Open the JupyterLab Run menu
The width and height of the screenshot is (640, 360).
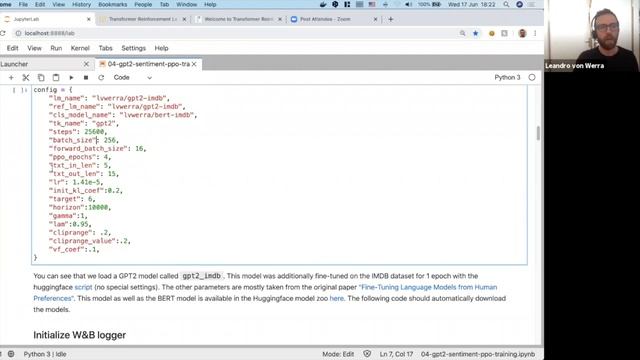click(x=56, y=48)
